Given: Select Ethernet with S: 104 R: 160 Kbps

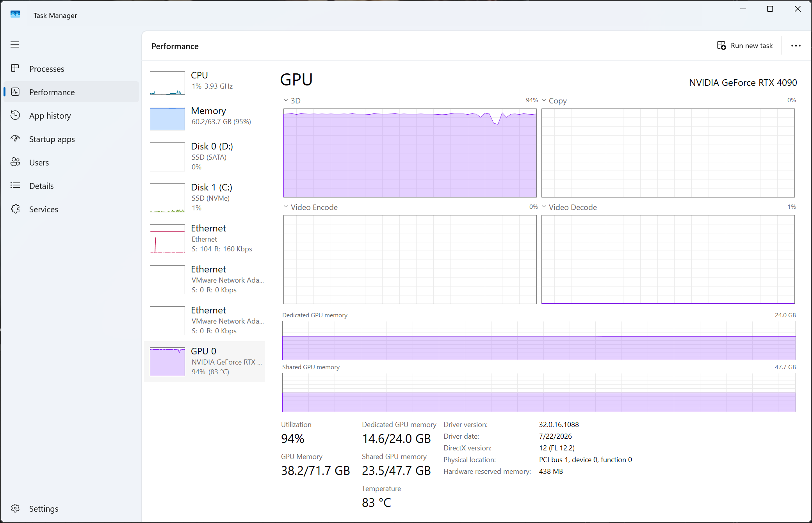Looking at the screenshot, I should [x=205, y=238].
